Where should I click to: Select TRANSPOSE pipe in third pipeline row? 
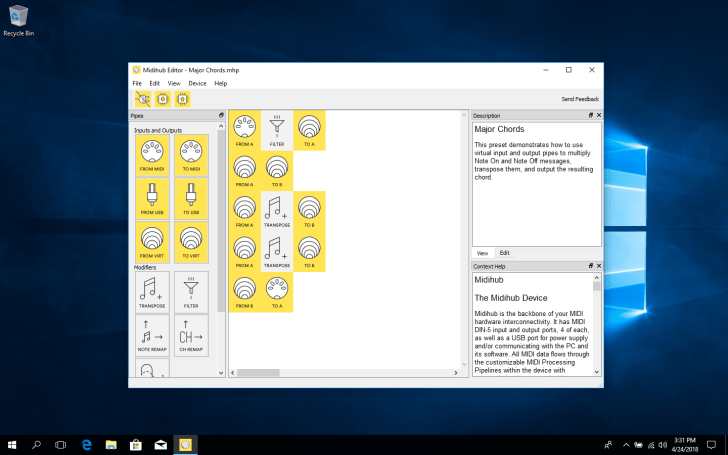click(277, 211)
